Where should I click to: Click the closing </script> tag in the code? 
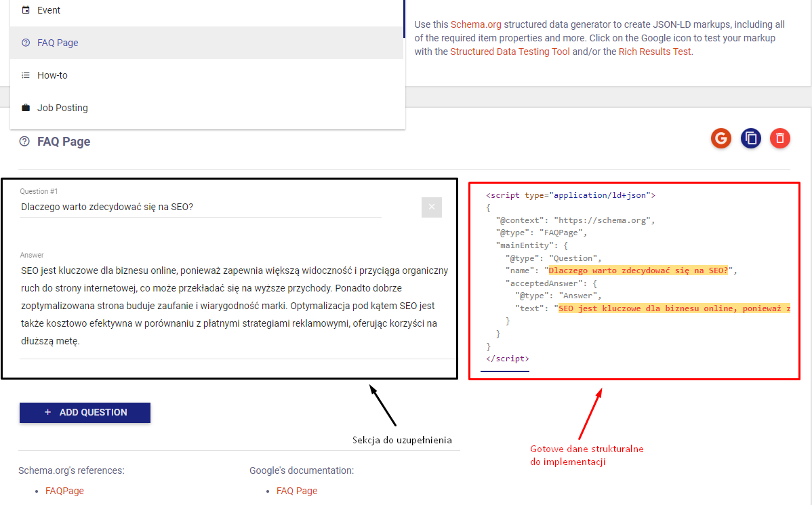508,359
